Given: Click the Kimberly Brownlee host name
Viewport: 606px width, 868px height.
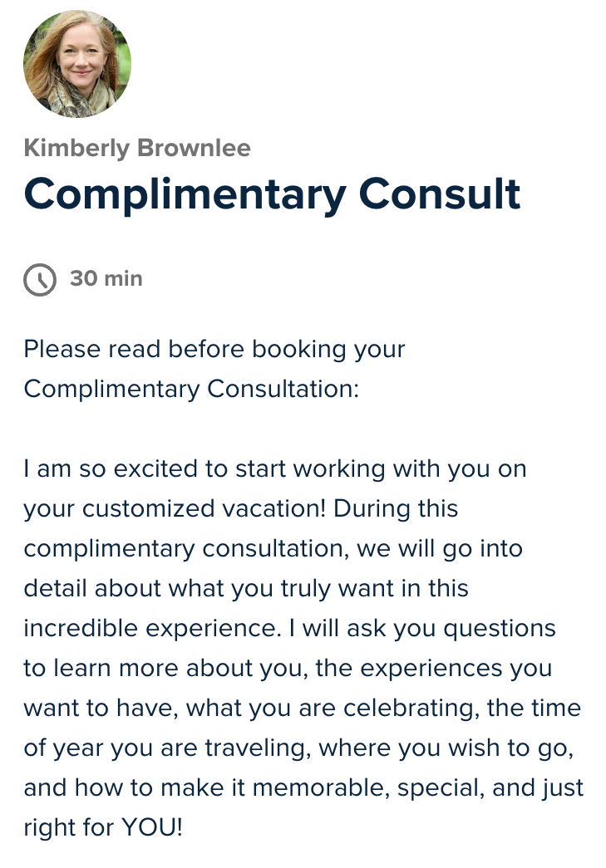Looking at the screenshot, I should point(137,148).
